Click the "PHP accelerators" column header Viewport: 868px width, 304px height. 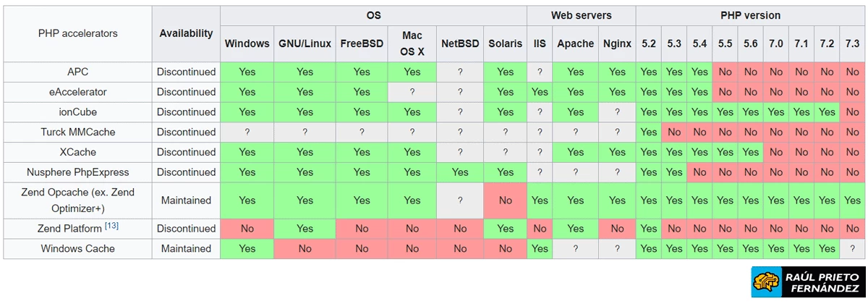(x=77, y=33)
